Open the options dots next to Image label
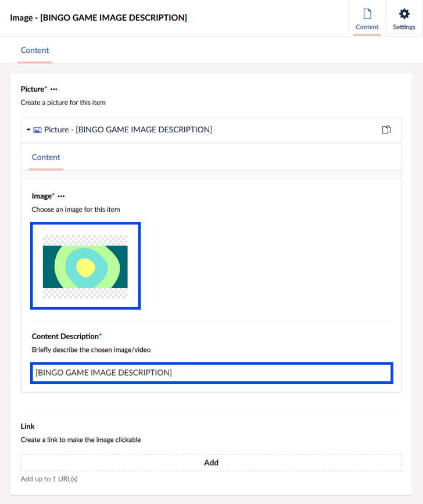 (x=61, y=196)
